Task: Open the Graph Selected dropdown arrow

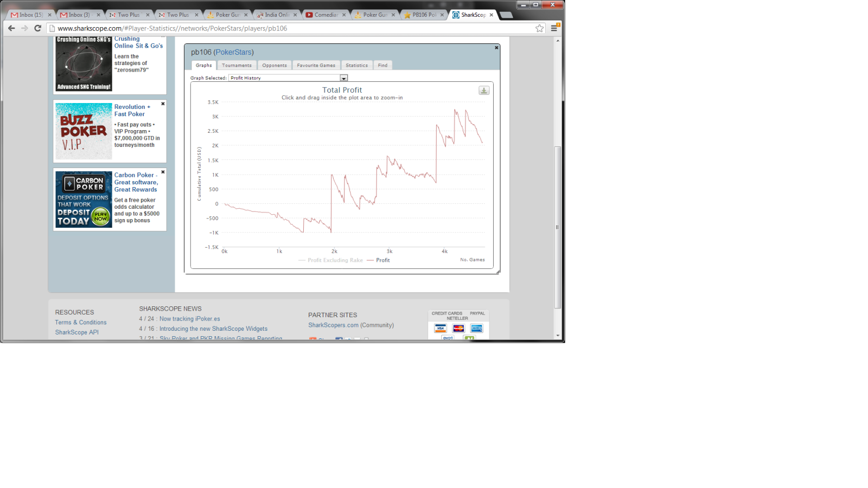Action: click(x=344, y=78)
